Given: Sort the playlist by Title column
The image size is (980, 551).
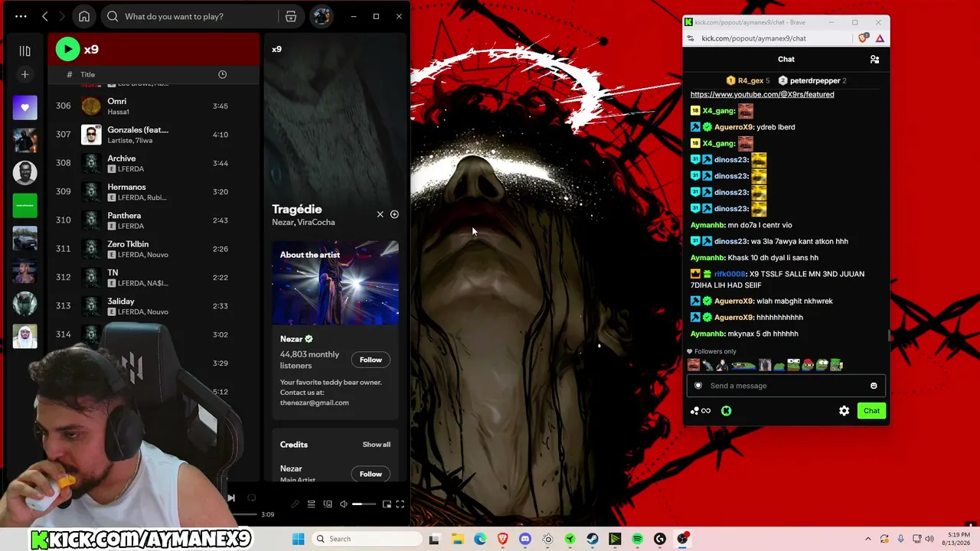Looking at the screenshot, I should tap(88, 74).
